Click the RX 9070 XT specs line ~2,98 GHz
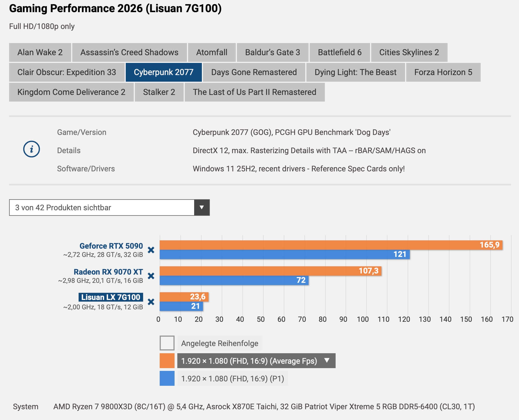Image resolution: width=519 pixels, height=420 pixels. [x=101, y=281]
